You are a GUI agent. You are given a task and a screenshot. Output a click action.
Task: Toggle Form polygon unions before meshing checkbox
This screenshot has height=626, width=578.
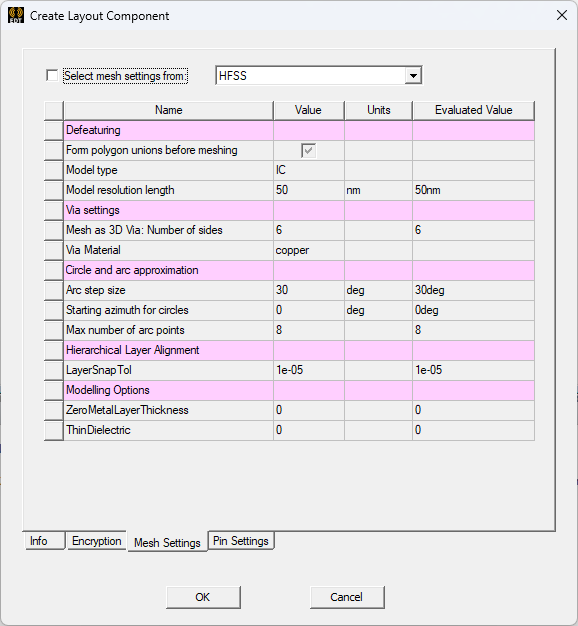pyautogui.click(x=309, y=151)
